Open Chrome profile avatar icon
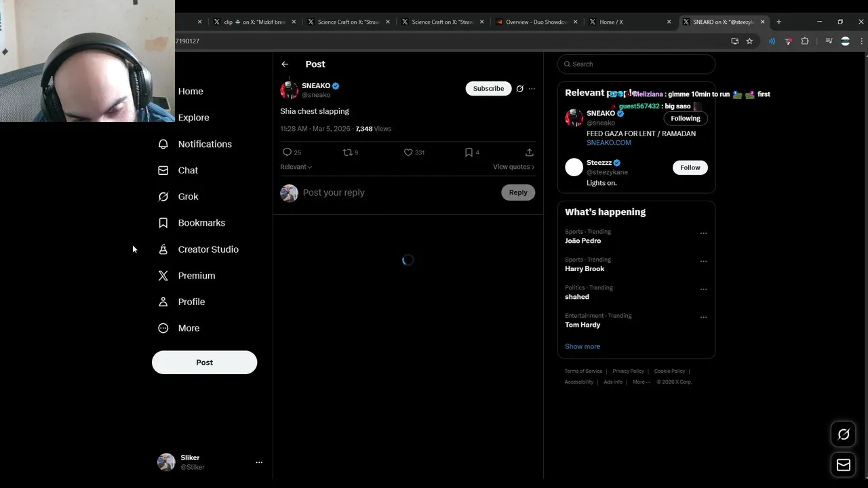868x488 pixels. (x=845, y=41)
